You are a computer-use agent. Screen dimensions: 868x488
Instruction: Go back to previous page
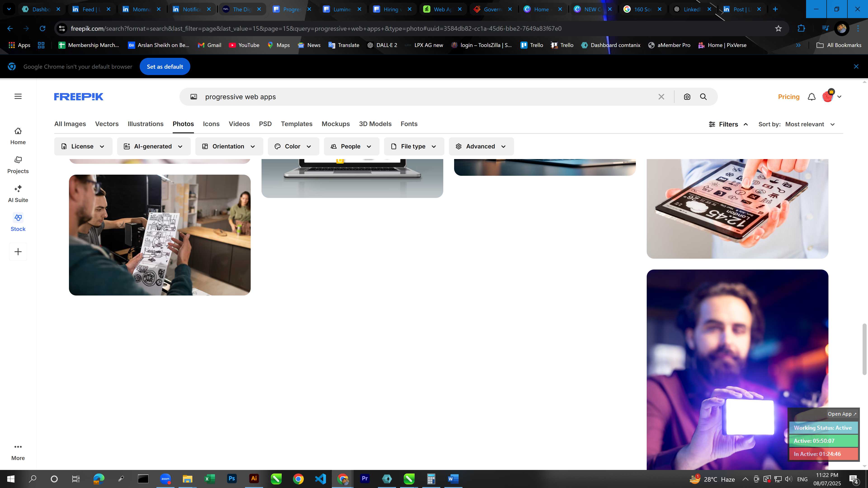10,28
